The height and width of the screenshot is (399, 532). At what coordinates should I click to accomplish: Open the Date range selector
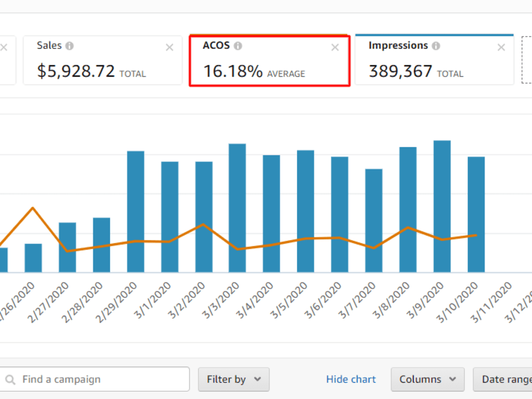503,379
